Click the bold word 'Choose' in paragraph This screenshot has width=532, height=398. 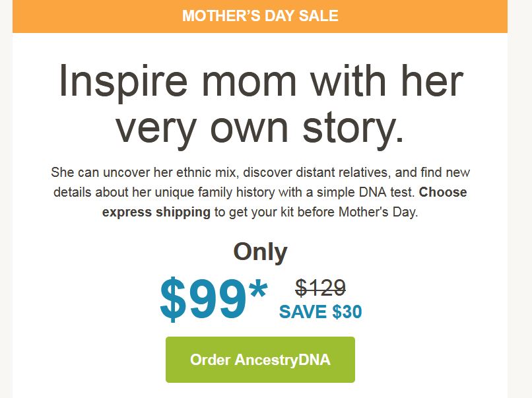point(443,192)
